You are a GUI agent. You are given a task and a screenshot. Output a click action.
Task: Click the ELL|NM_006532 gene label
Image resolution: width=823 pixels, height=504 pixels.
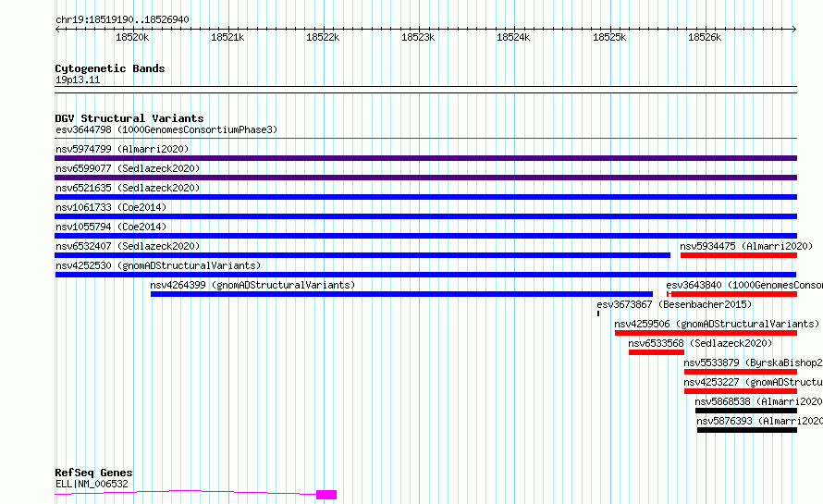[92, 484]
